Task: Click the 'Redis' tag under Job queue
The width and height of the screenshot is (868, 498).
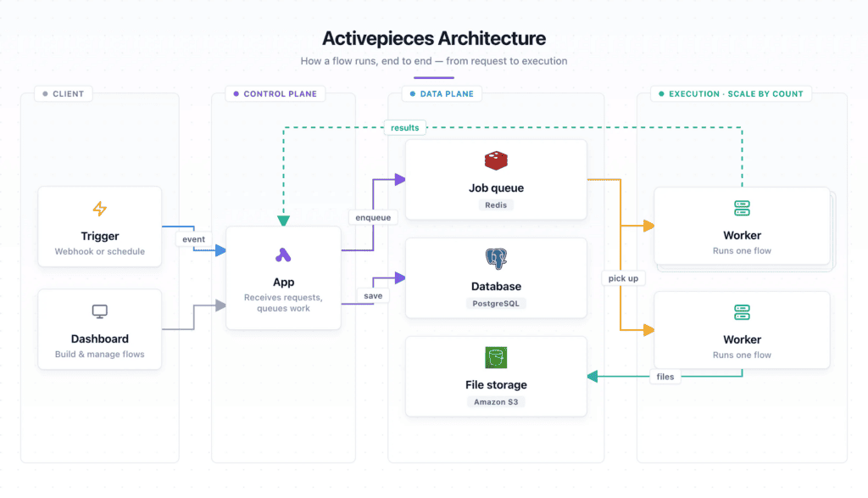Action: 496,205
